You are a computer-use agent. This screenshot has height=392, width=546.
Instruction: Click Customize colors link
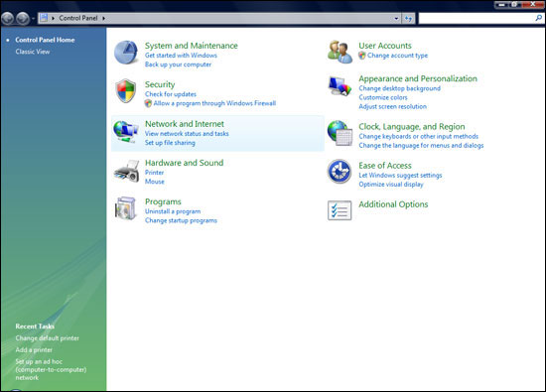pyautogui.click(x=383, y=97)
